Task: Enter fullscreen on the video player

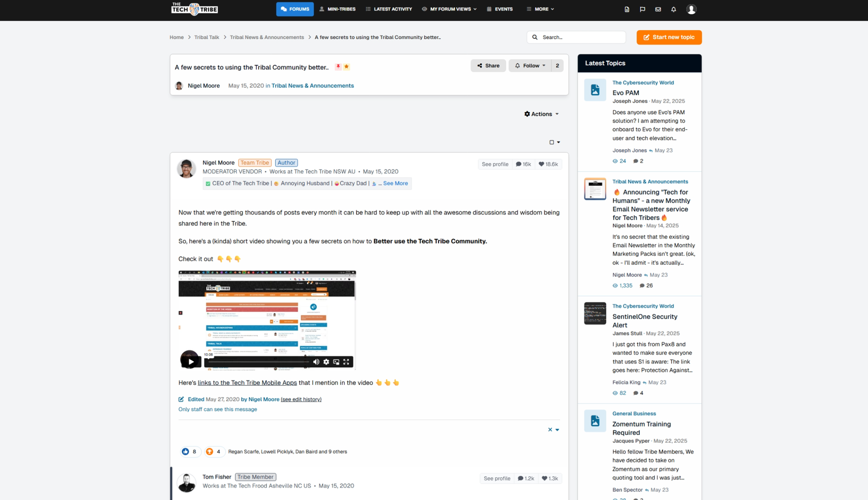Action: (x=346, y=362)
